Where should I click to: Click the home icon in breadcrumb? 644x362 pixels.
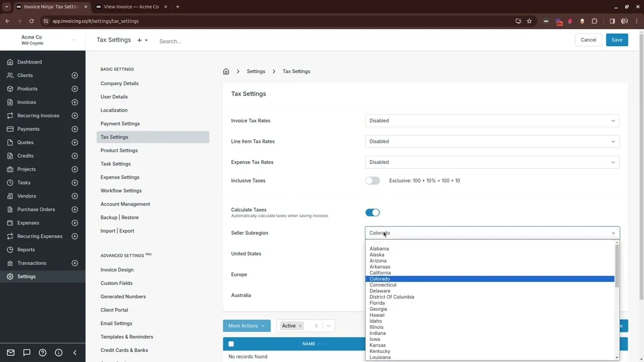tap(226, 71)
